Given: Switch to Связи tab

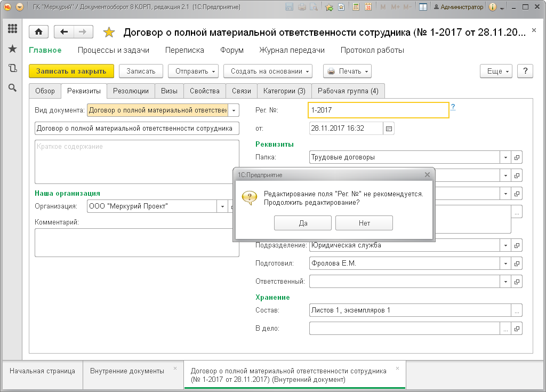Looking at the screenshot, I should (242, 91).
